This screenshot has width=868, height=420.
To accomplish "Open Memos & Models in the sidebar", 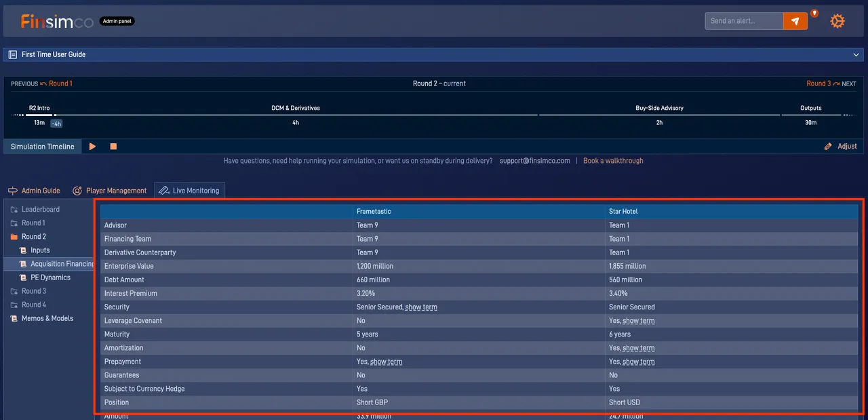I will (47, 318).
